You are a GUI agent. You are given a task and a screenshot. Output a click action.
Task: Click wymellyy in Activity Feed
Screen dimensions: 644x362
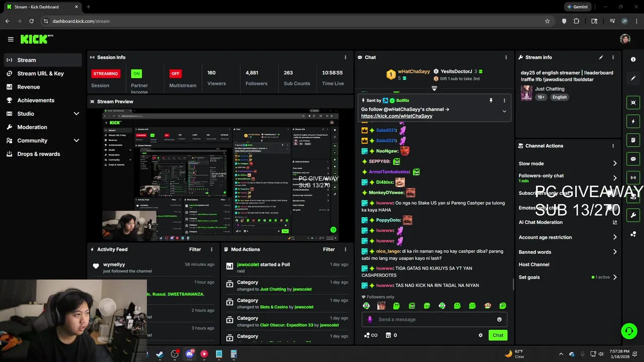click(114, 264)
